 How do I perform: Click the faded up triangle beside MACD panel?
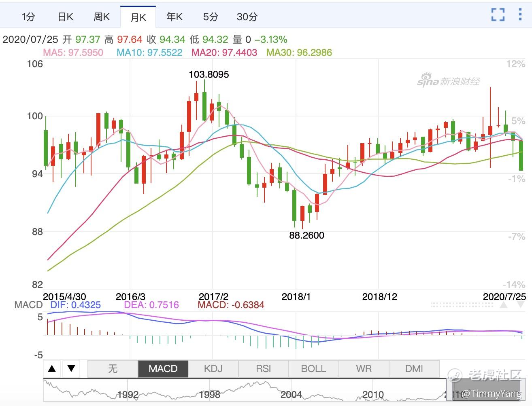click(504, 305)
